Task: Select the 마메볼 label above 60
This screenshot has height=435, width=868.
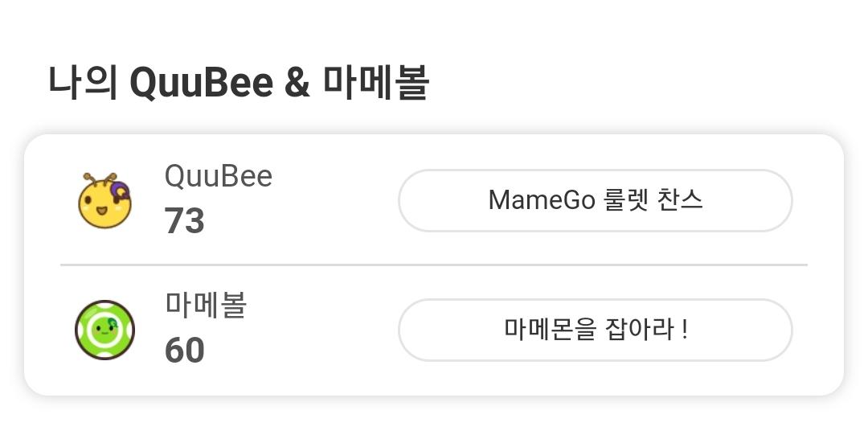Action: coord(205,306)
